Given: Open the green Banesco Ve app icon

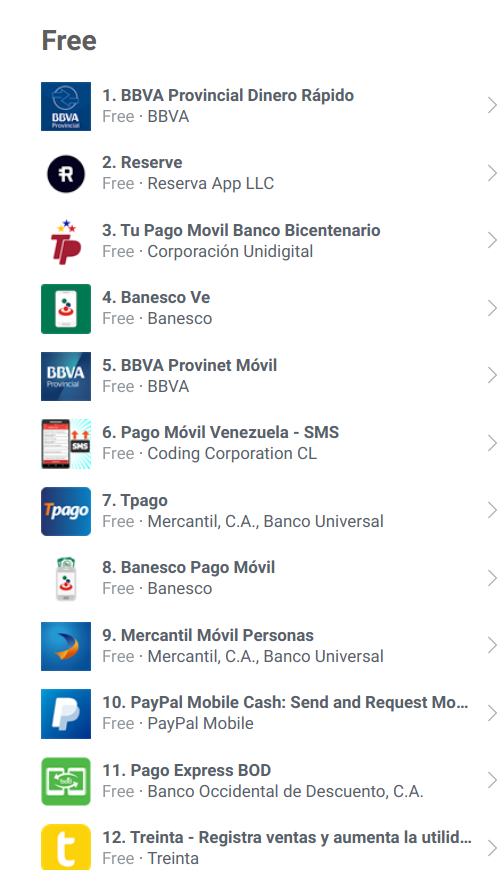Looking at the screenshot, I should coord(65,309).
